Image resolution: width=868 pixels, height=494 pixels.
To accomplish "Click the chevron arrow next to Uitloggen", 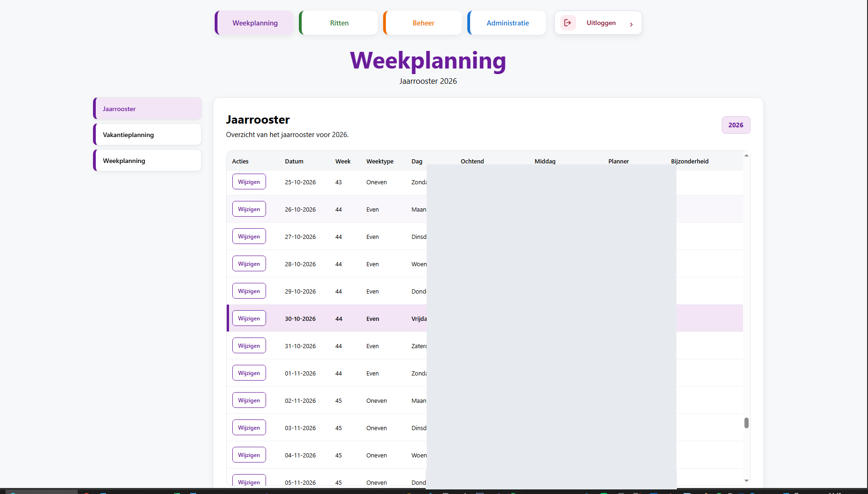I will 631,24.
